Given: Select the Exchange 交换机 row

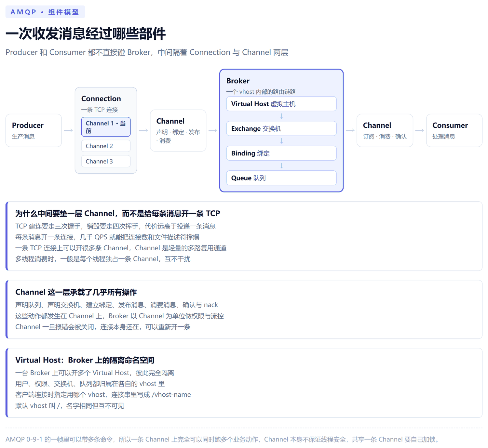Looking at the screenshot, I should [281, 128].
